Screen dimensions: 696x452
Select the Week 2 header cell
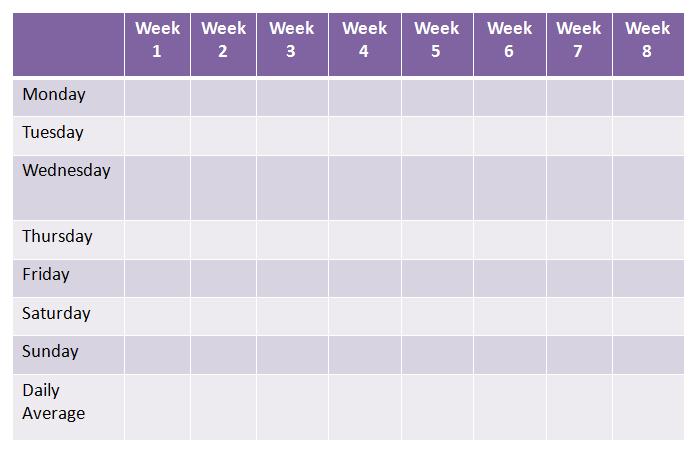223,40
